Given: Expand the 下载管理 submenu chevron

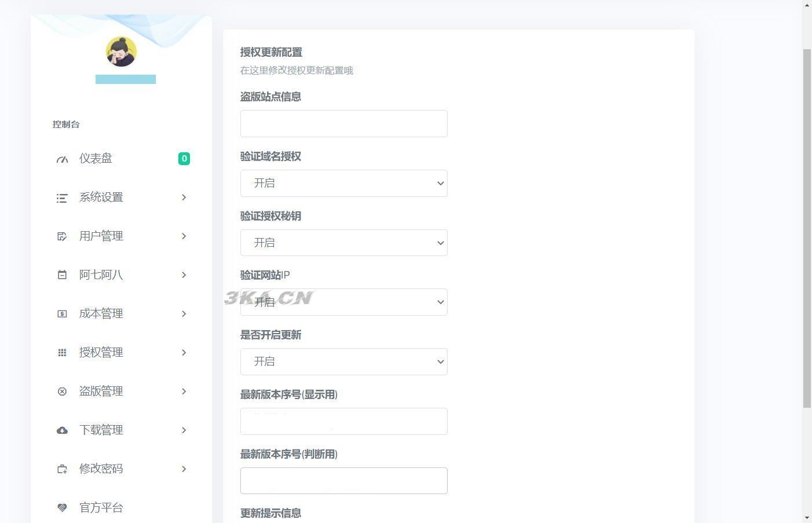Looking at the screenshot, I should [184, 430].
